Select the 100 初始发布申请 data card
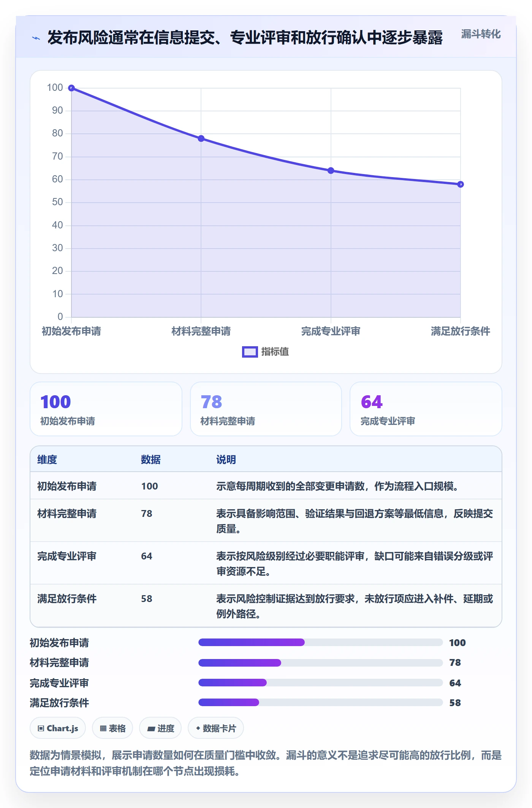The width and height of the screenshot is (532, 808). pos(106,409)
